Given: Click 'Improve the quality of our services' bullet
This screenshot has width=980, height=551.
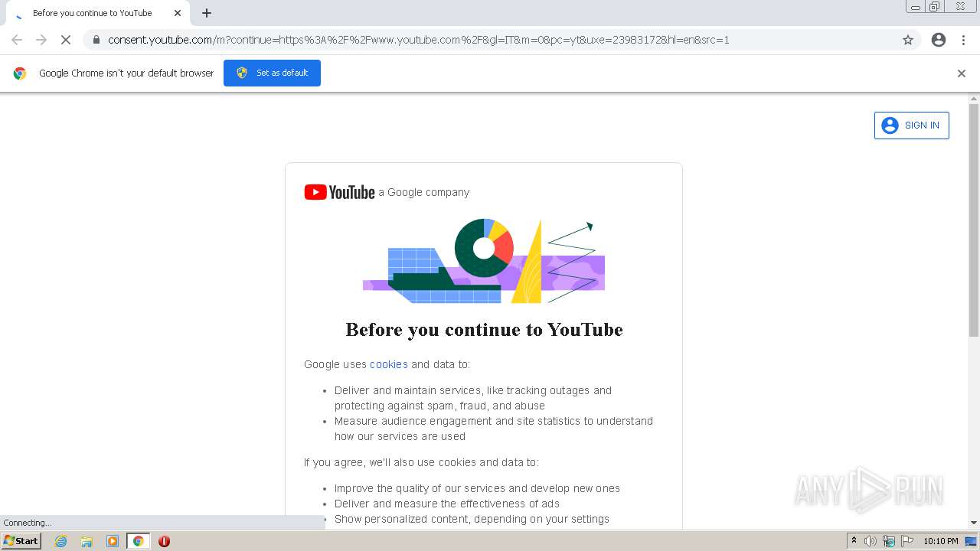Looking at the screenshot, I should (477, 488).
